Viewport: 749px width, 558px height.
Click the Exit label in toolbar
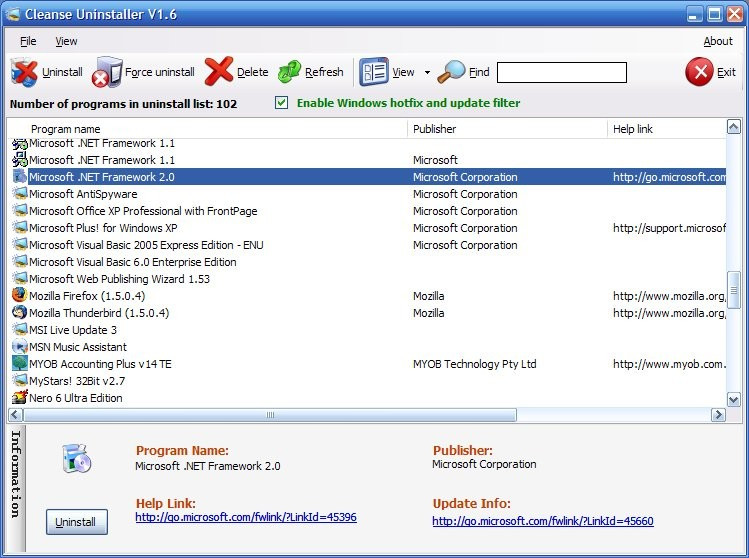click(726, 72)
